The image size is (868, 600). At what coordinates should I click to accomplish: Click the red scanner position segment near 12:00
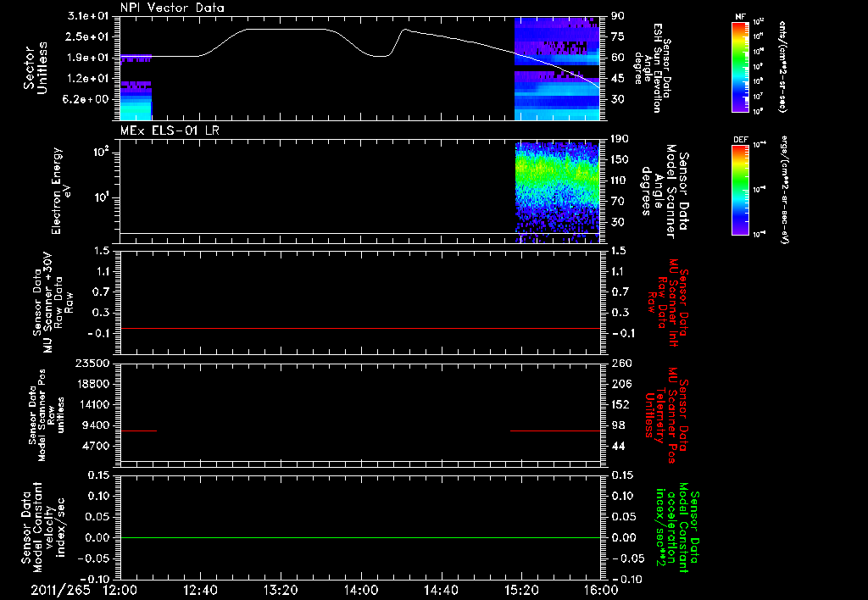coord(138,431)
